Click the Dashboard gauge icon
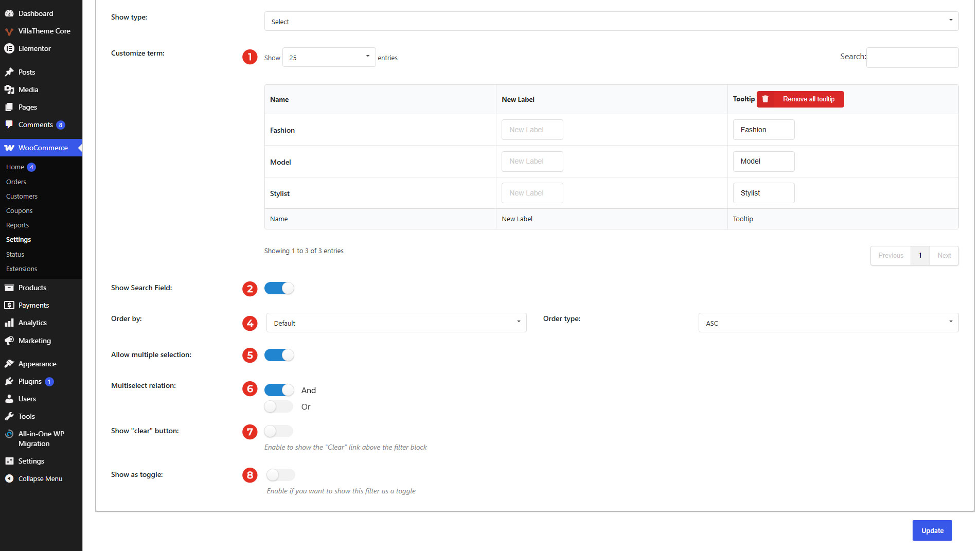Screen dimensions: 980x551 (9, 13)
